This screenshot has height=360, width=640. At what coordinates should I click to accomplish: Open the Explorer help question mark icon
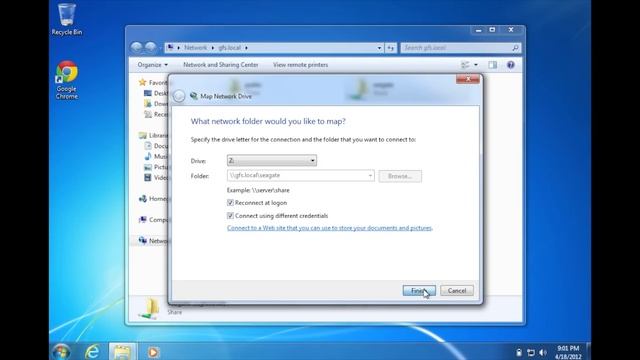coord(511,65)
